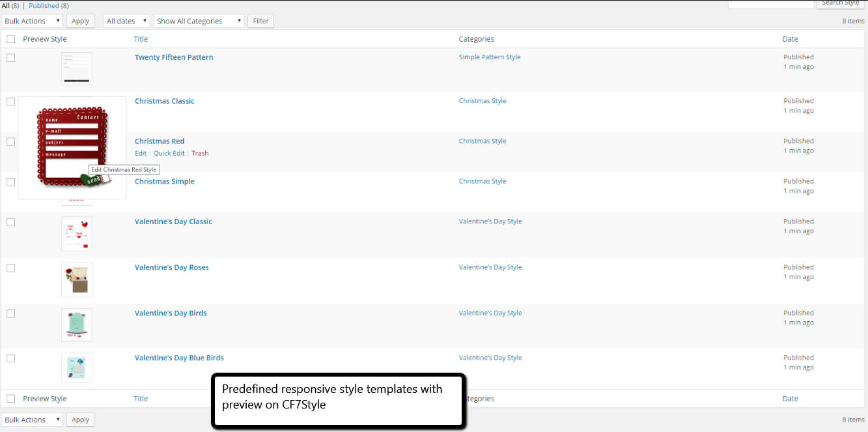Toggle the select-all checkbox in the header
The image size is (868, 432).
tap(10, 39)
